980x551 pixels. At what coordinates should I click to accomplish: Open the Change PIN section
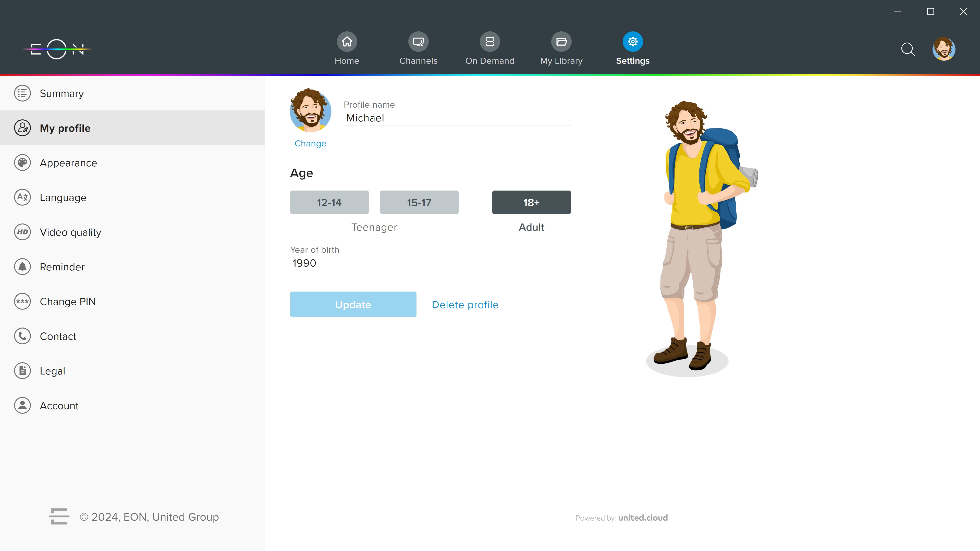[x=68, y=302]
